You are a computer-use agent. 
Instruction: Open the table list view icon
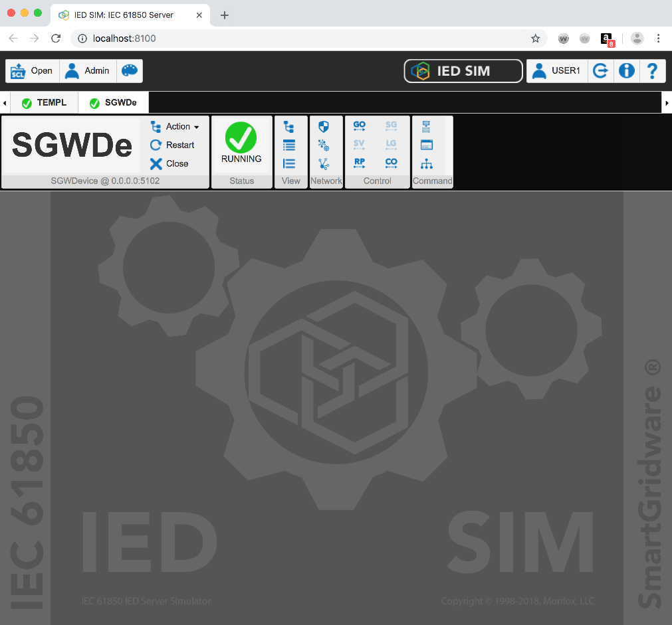tap(289, 145)
